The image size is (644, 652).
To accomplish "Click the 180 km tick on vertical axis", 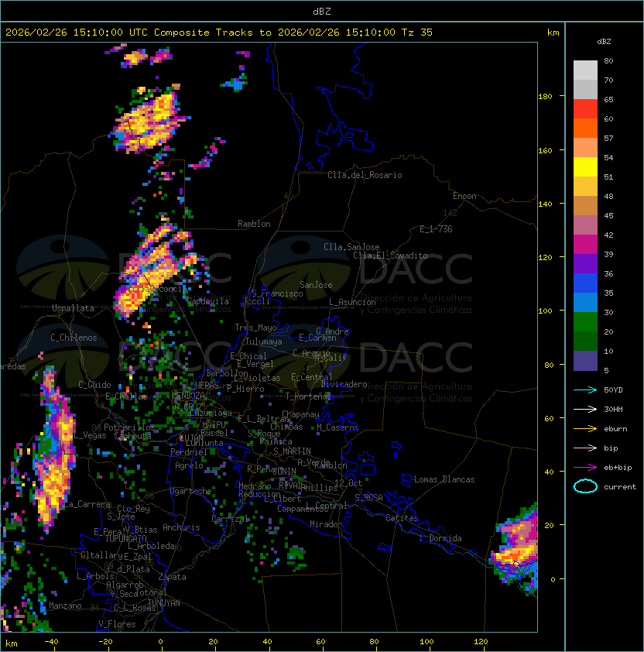I will [x=545, y=97].
